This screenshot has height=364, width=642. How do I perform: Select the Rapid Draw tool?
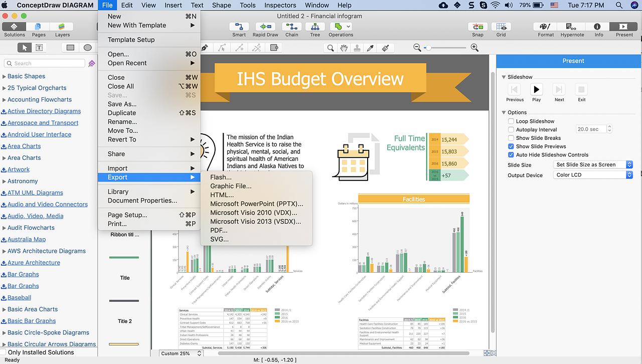(x=265, y=27)
